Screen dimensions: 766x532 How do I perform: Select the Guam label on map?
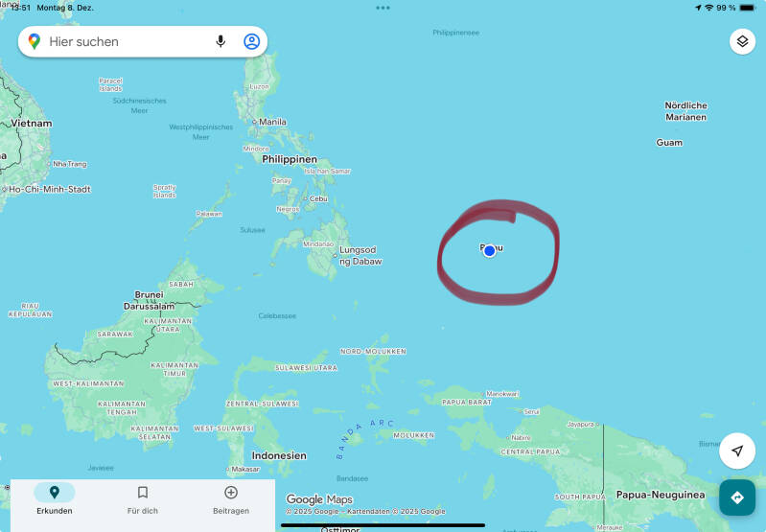pyautogui.click(x=669, y=143)
